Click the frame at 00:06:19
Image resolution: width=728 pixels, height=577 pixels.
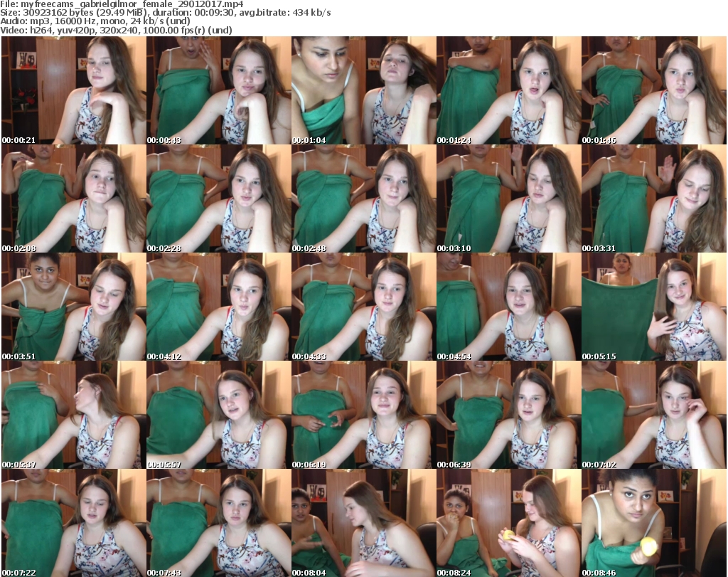click(364, 415)
